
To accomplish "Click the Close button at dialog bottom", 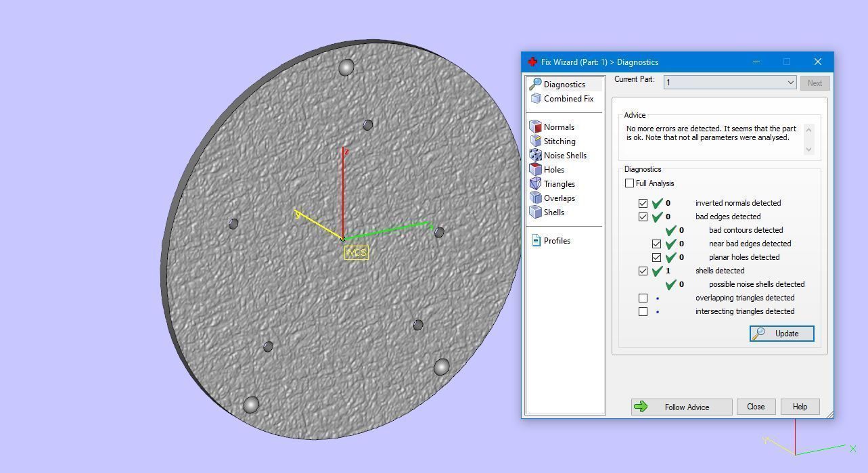I will (756, 407).
